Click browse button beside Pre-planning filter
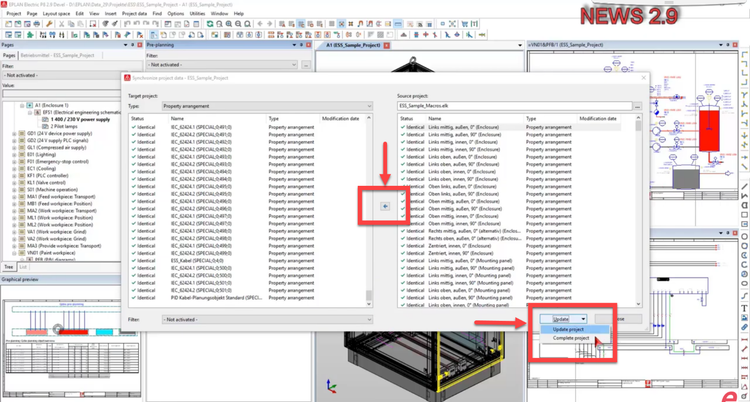Image resolution: width=750 pixels, height=402 pixels. (x=304, y=66)
